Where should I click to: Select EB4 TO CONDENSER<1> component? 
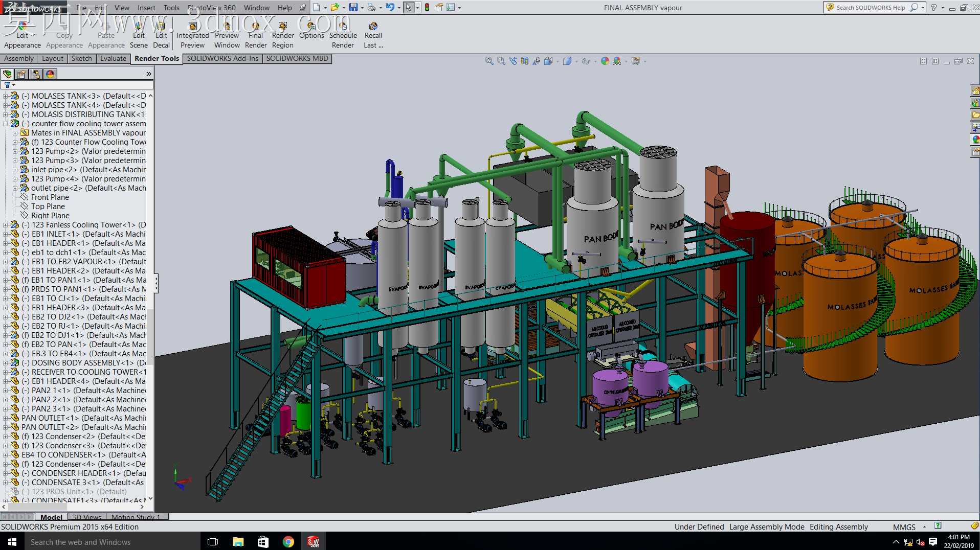[83, 455]
